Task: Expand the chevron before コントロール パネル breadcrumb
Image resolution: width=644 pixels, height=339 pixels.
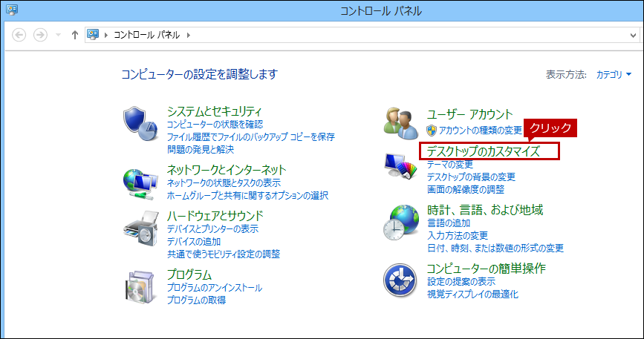Action: tap(106, 36)
